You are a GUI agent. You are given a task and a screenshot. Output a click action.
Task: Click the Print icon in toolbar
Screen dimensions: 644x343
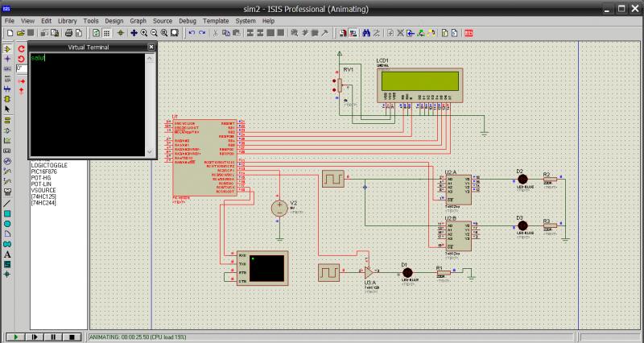pos(68,33)
